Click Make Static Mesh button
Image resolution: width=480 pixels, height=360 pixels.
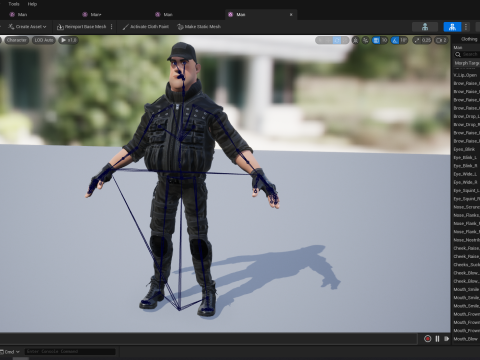[x=199, y=27]
